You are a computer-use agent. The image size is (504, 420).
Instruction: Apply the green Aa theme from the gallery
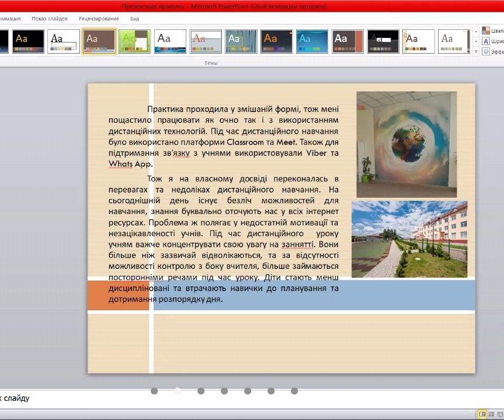(x=135, y=41)
